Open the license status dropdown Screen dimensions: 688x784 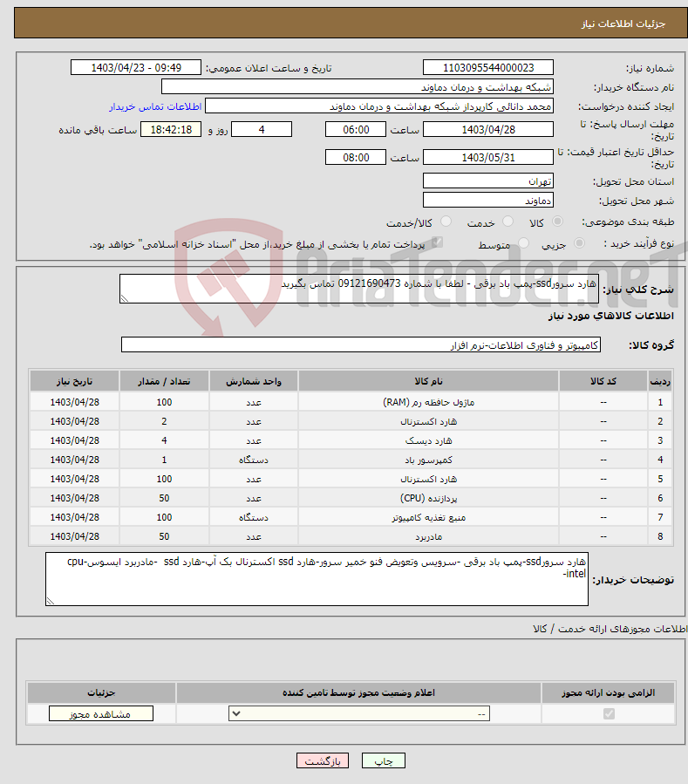(x=359, y=713)
